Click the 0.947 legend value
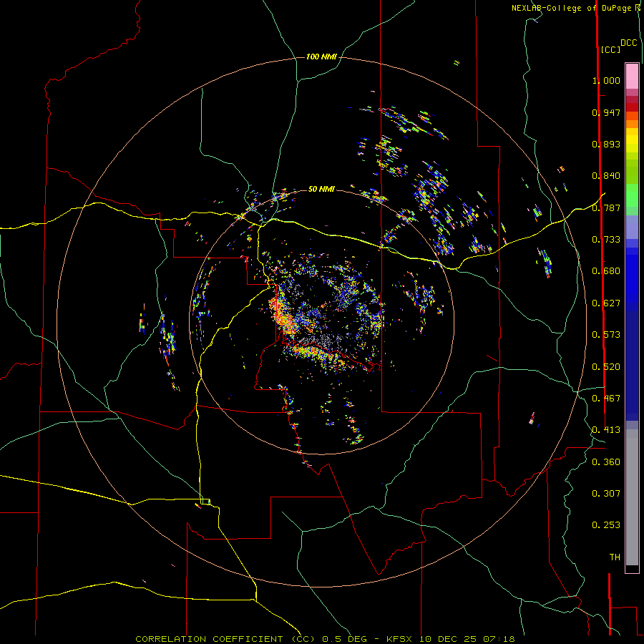Viewport: 644px width, 644px height. click(x=606, y=112)
